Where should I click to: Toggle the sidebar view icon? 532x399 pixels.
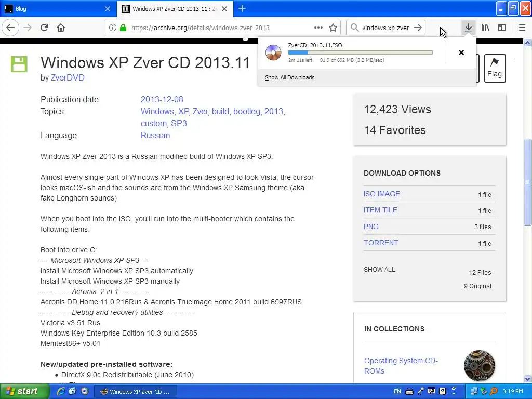[x=502, y=28]
